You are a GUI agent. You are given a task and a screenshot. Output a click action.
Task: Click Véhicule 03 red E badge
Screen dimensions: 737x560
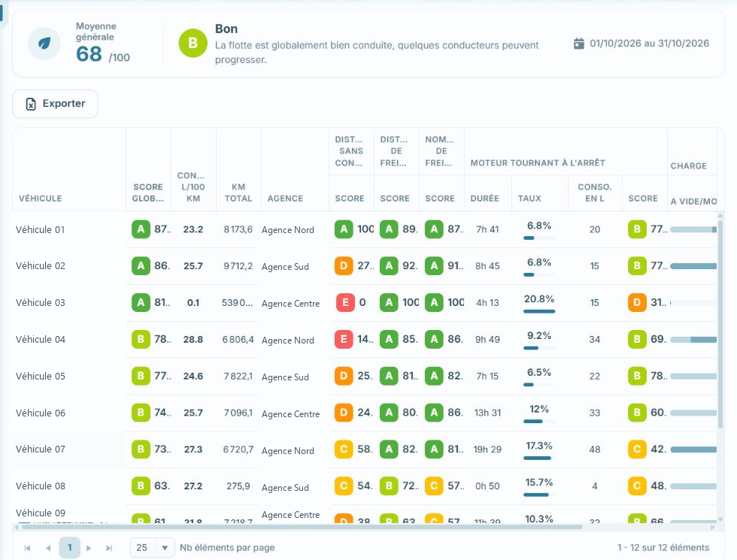[x=345, y=302]
